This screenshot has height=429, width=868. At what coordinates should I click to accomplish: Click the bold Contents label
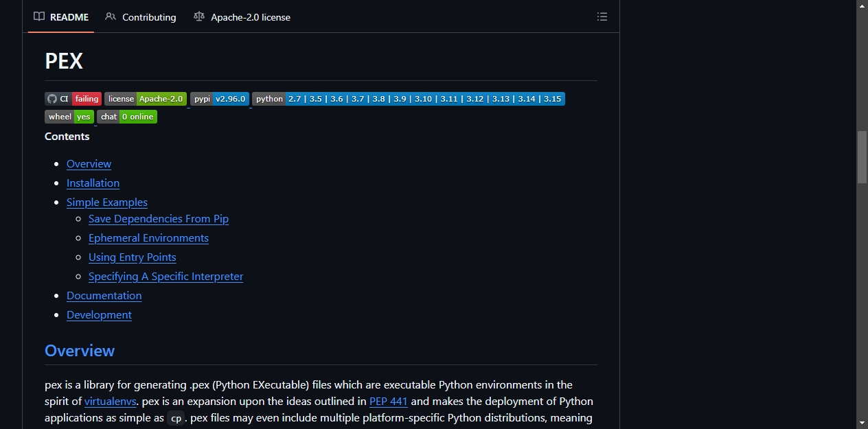point(67,136)
